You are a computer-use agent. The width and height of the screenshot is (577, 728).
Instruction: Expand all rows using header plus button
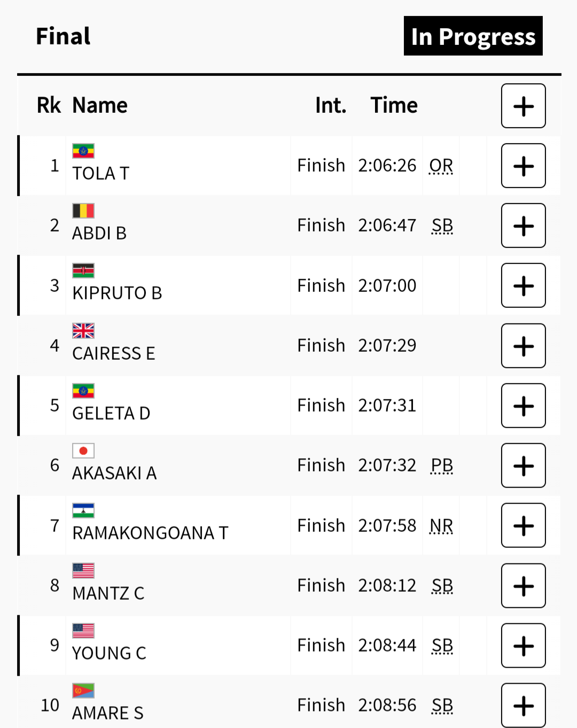523,106
